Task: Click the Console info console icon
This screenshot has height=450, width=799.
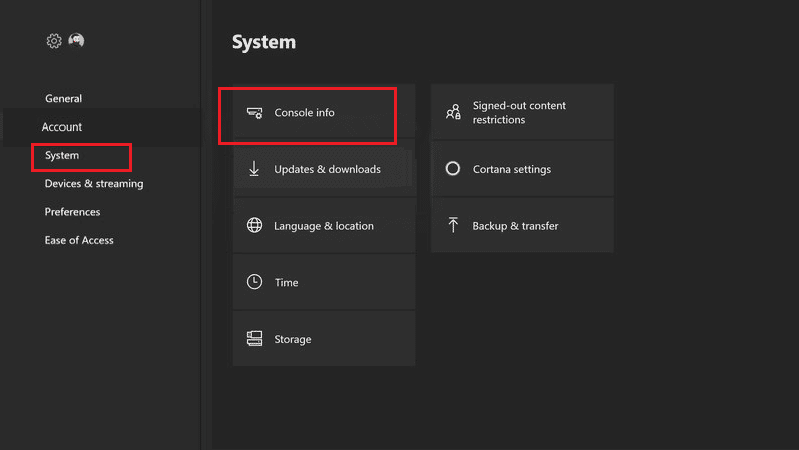Action: (254, 113)
